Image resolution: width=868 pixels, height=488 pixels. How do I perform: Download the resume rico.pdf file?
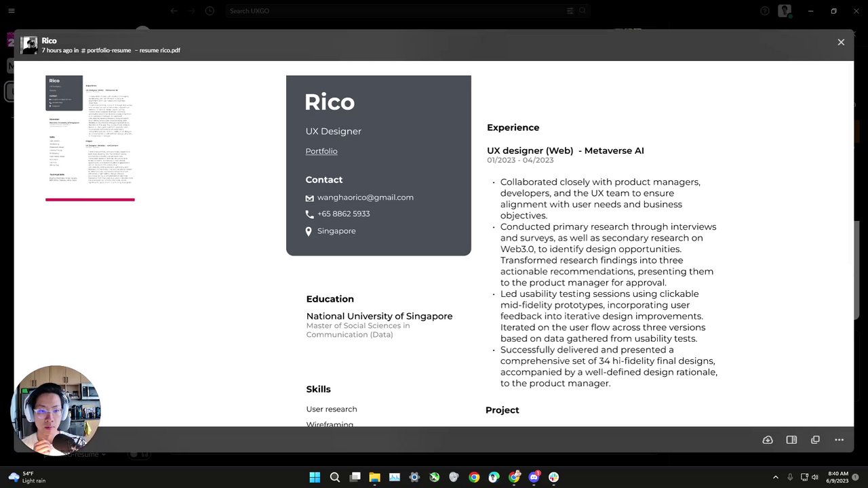click(x=768, y=440)
